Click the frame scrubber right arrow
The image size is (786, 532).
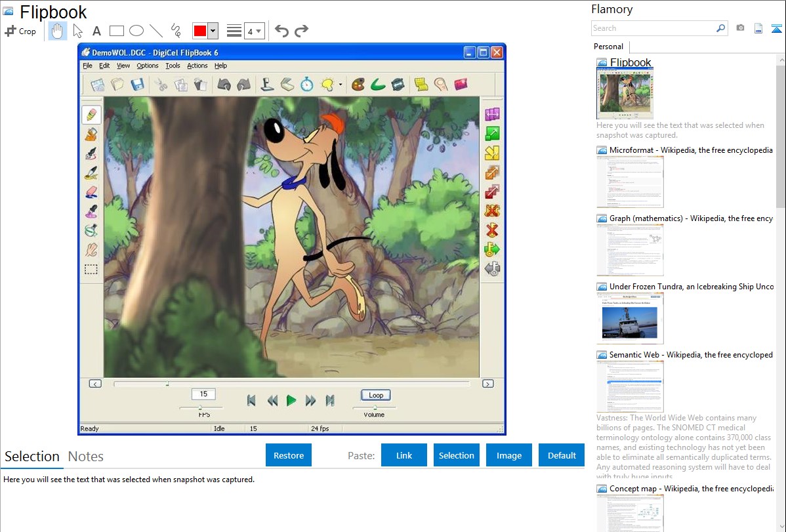point(487,384)
